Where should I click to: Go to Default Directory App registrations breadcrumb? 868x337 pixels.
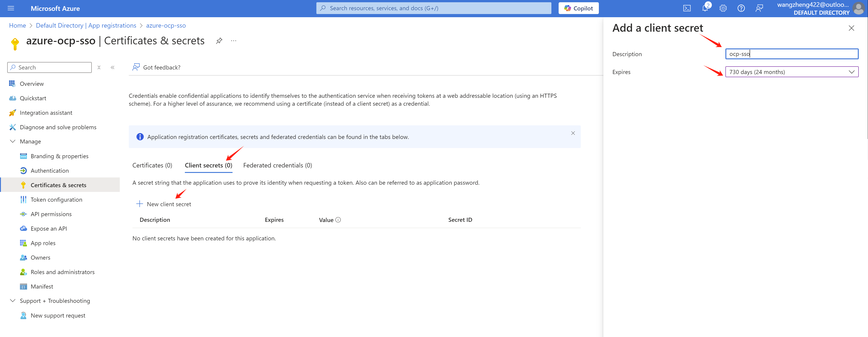pyautogui.click(x=86, y=26)
